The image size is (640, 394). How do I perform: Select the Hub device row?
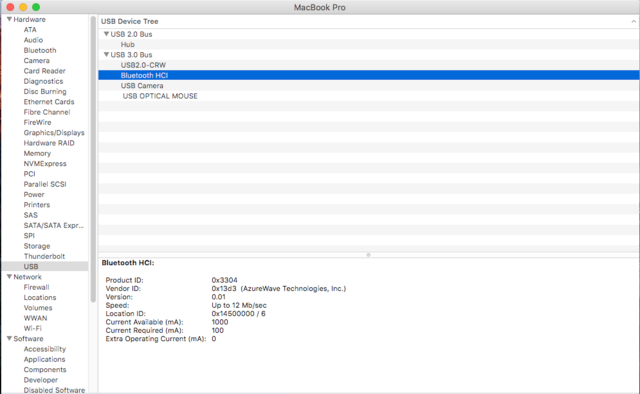point(369,45)
